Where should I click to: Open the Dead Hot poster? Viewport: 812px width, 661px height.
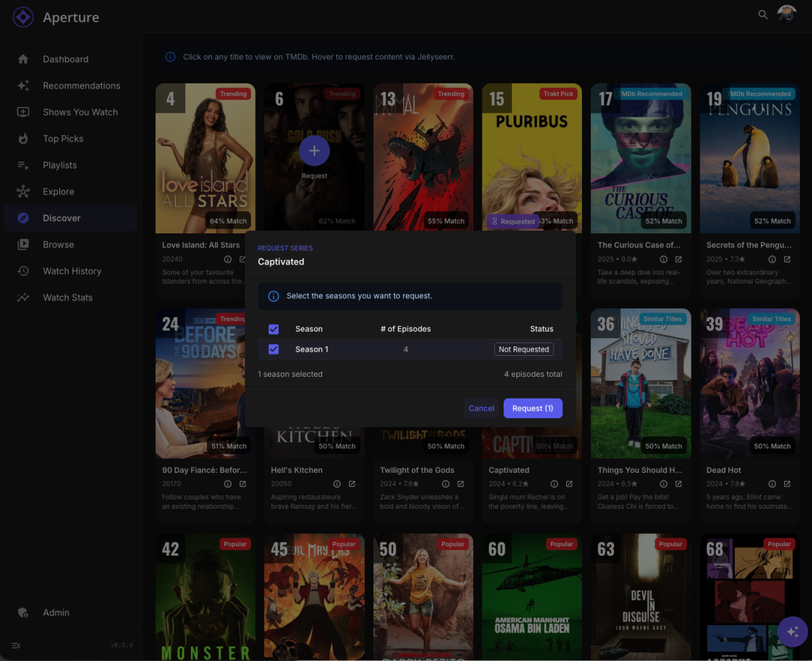coord(750,384)
